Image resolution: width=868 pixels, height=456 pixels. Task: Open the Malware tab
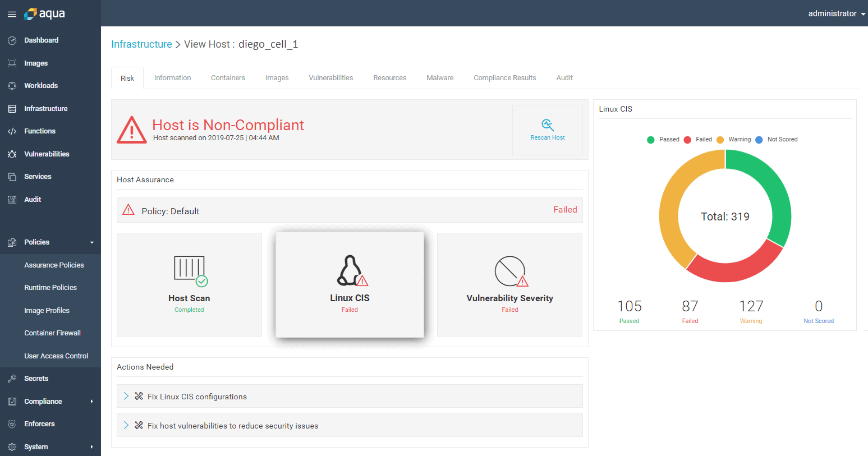[440, 78]
